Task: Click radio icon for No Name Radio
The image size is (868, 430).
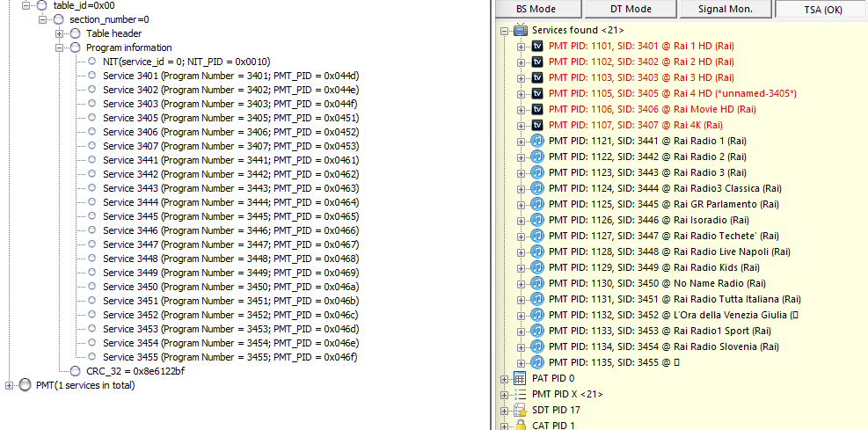Action: (x=537, y=283)
